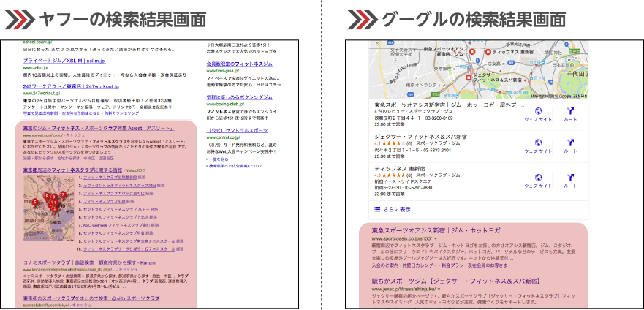Click the green URL www.247workout.jp/
This screenshot has height=310, width=644.
(x=42, y=94)
